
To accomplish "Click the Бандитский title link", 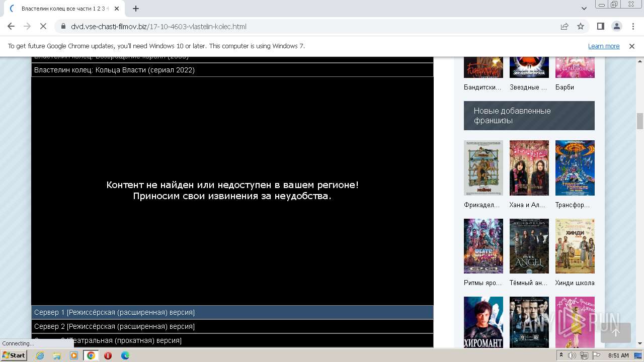I will pyautogui.click(x=483, y=87).
